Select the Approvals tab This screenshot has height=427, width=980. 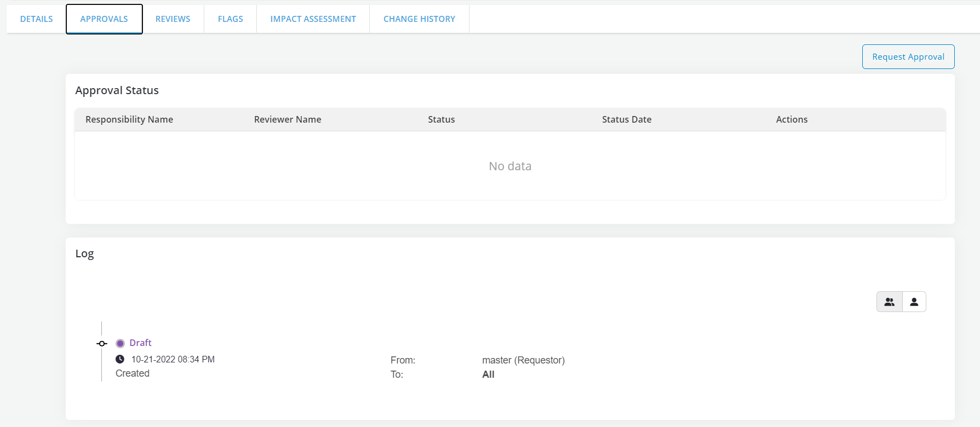[104, 19]
